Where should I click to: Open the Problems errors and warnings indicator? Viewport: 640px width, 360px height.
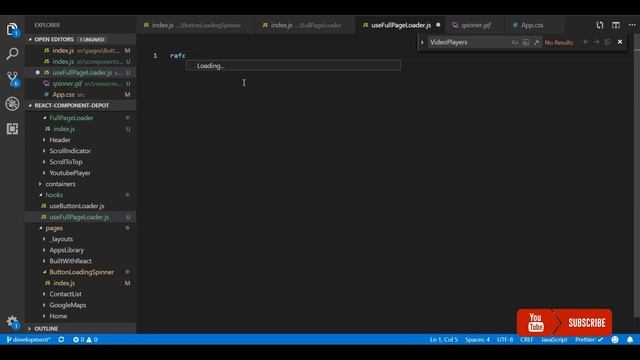[85, 340]
